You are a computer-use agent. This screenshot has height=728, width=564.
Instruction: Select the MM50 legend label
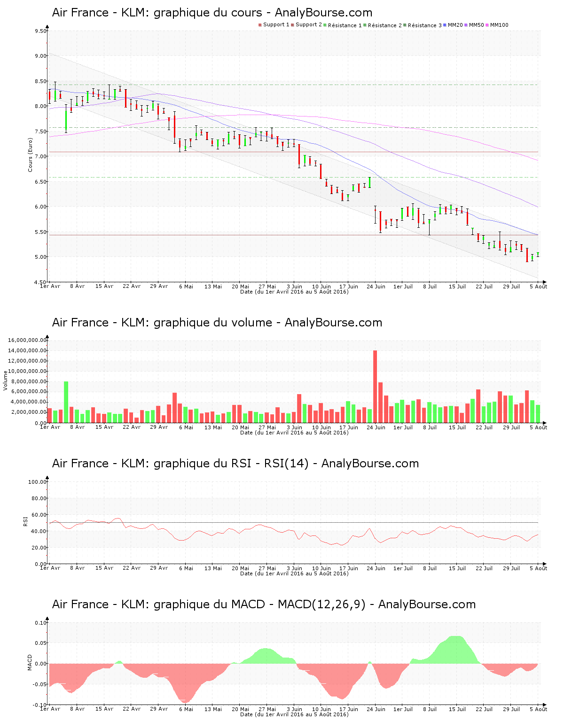477,25
